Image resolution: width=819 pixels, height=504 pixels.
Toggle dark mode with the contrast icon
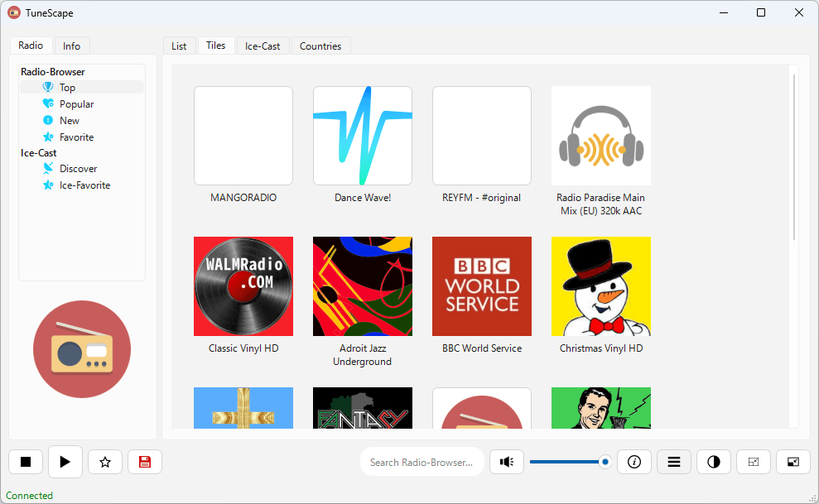click(x=714, y=462)
